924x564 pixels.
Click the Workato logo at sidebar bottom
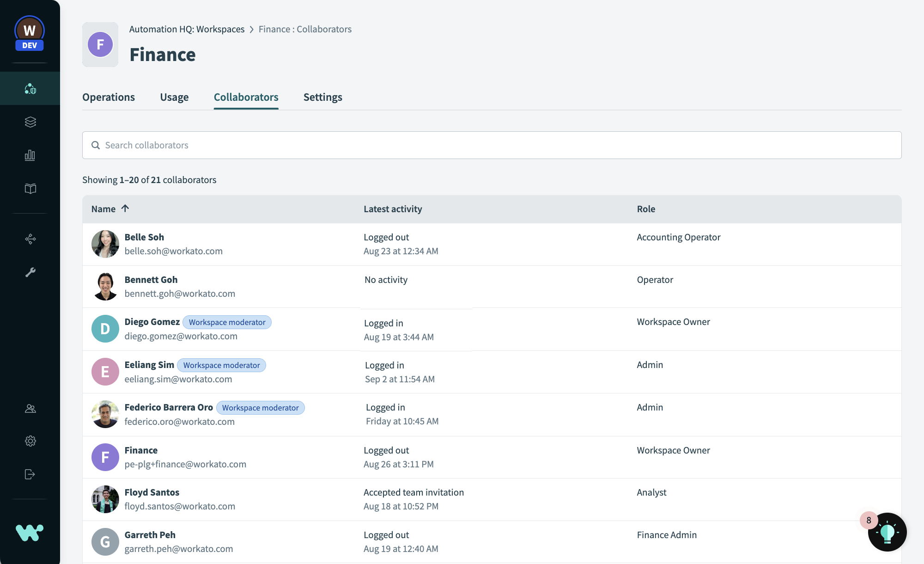coord(30,533)
